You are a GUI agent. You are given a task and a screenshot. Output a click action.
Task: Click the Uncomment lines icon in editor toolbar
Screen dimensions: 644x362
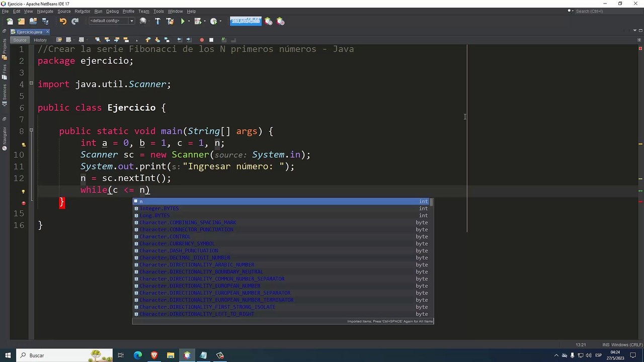(x=233, y=40)
